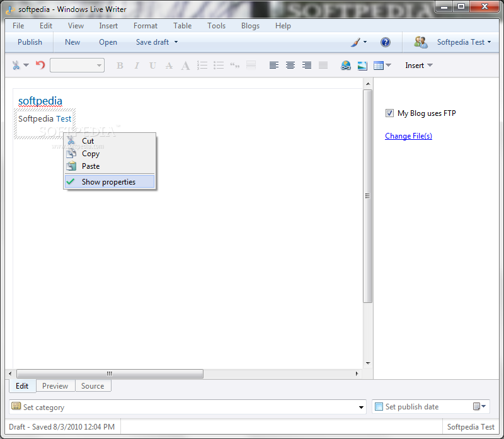
Task: Center align text
Action: pos(290,66)
